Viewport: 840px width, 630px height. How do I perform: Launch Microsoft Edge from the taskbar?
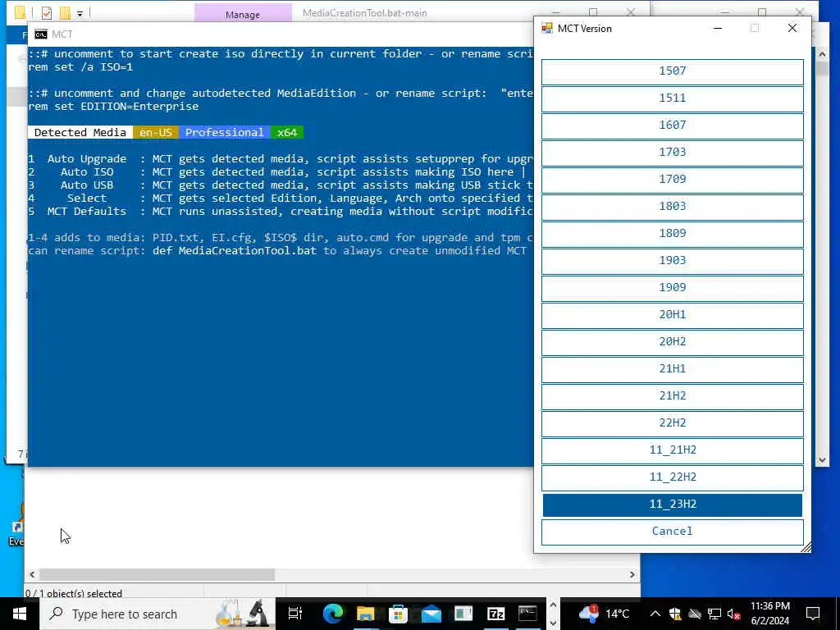pos(333,614)
